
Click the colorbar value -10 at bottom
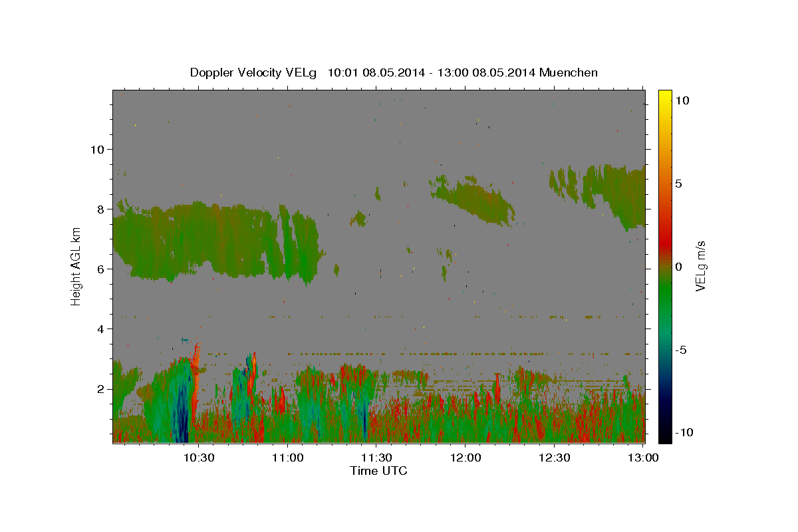click(x=684, y=433)
